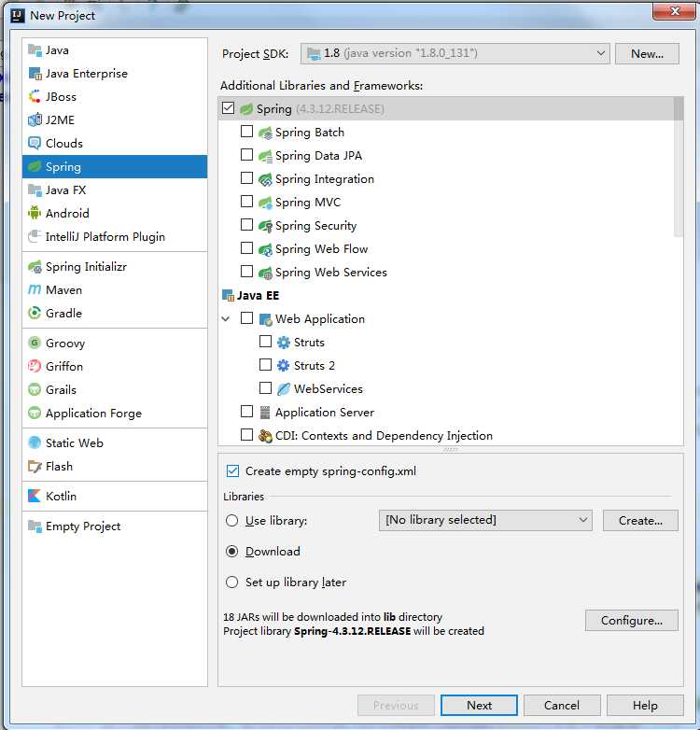Click the frameworks list vertical scrollbar
This screenshot has width=700, height=730.
[679, 167]
